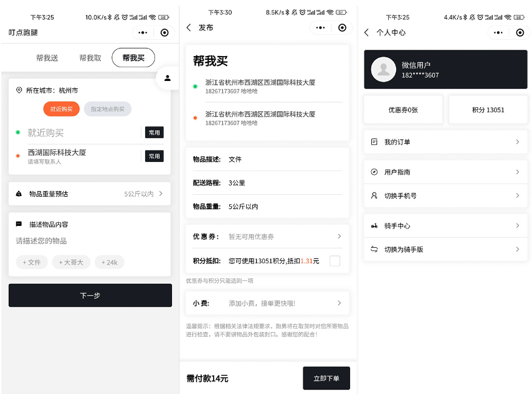
Task: Open mini-program more menu on 发布 page
Action: 320,27
